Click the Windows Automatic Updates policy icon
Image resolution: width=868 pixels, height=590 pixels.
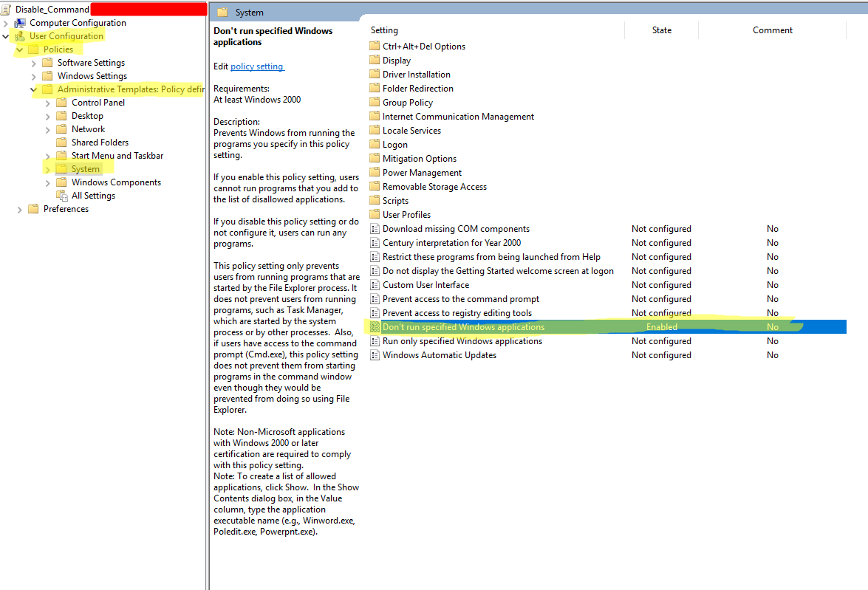pos(375,355)
